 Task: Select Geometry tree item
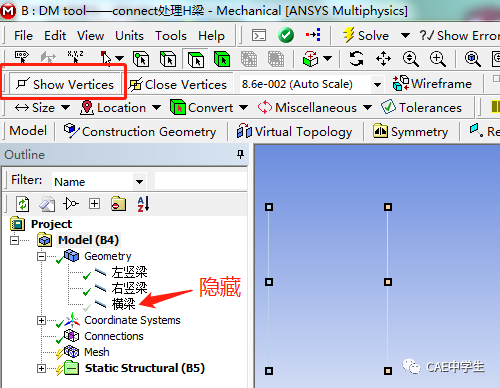pos(108,256)
